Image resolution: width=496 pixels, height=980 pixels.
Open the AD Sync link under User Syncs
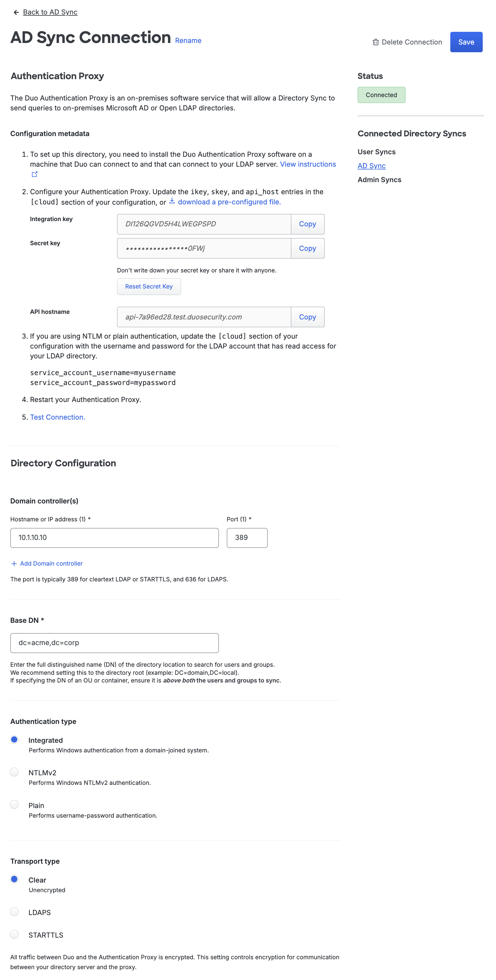pos(371,165)
